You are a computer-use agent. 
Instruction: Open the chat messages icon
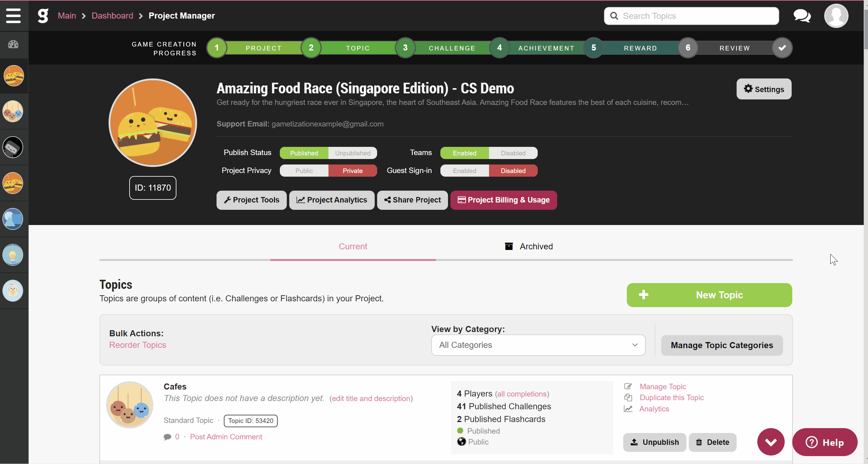pos(802,16)
